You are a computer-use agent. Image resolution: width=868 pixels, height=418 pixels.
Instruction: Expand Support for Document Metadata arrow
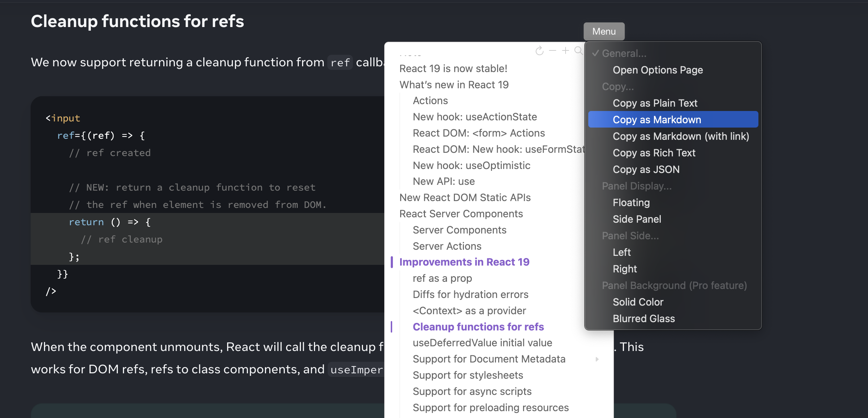click(597, 359)
